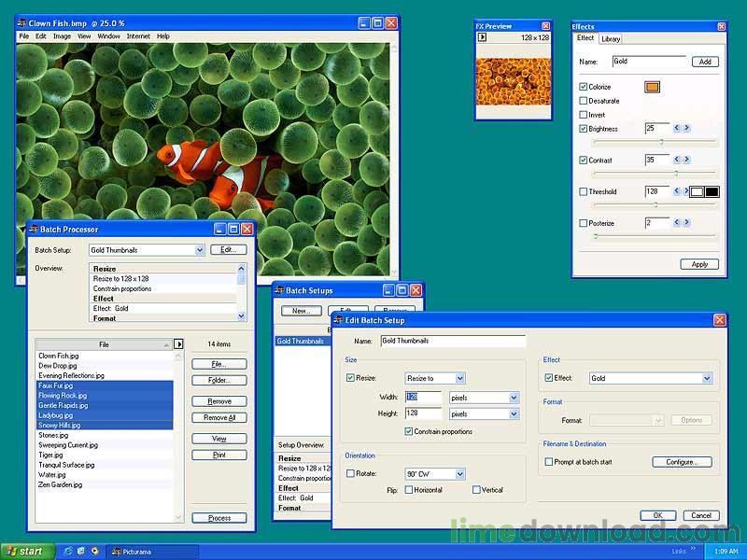Click the black Threshold swatch
Screen dimensions: 747x560
click(x=712, y=191)
